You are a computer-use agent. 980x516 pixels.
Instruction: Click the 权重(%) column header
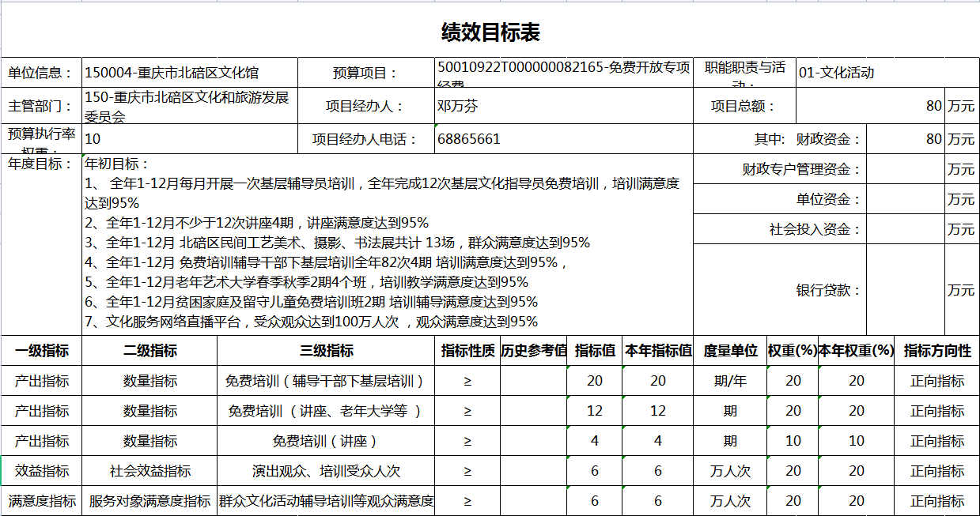[793, 351]
